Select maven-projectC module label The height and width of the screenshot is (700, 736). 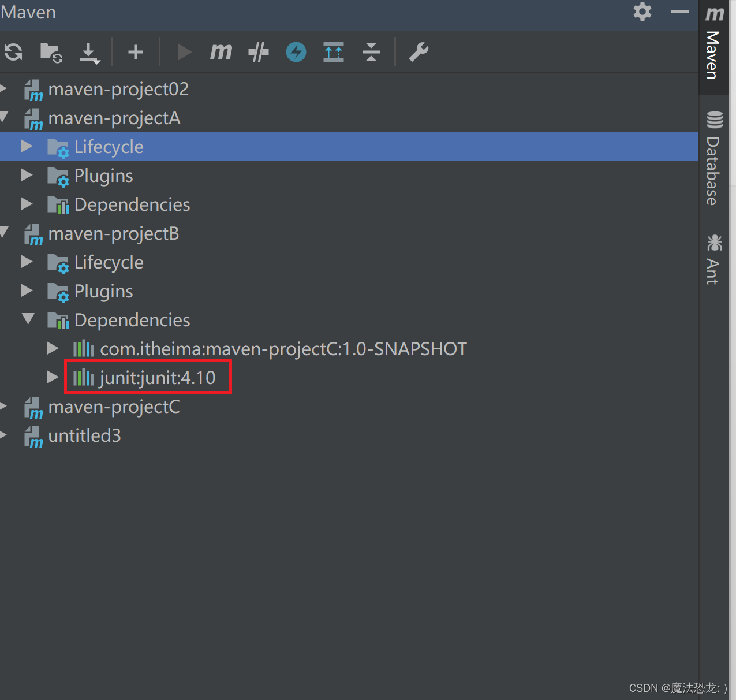click(x=114, y=407)
